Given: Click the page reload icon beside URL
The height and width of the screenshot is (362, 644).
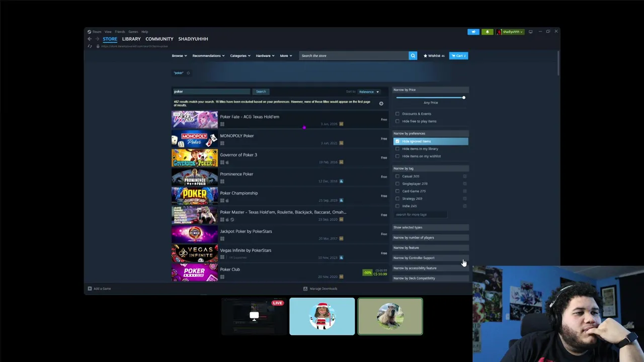Looking at the screenshot, I should pos(90,46).
